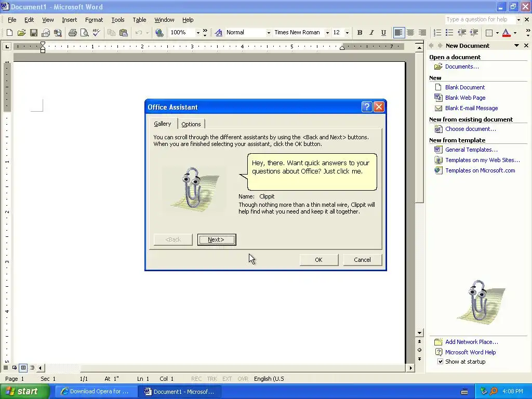The image size is (532, 399).
Task: Click the ruler tab selector L button
Action: pos(7,46)
